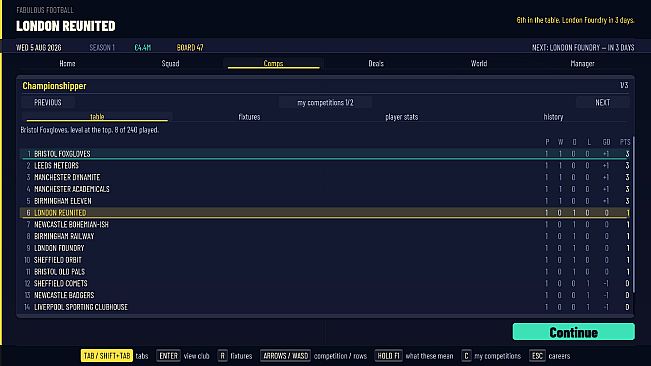Click the league table scrollbar

coord(633,216)
